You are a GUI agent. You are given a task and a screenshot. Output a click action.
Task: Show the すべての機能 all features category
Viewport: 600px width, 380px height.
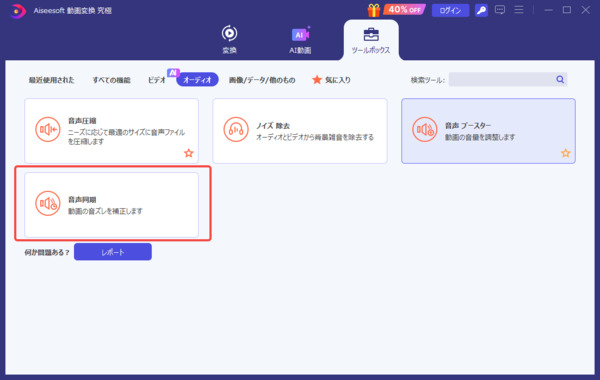pyautogui.click(x=111, y=80)
